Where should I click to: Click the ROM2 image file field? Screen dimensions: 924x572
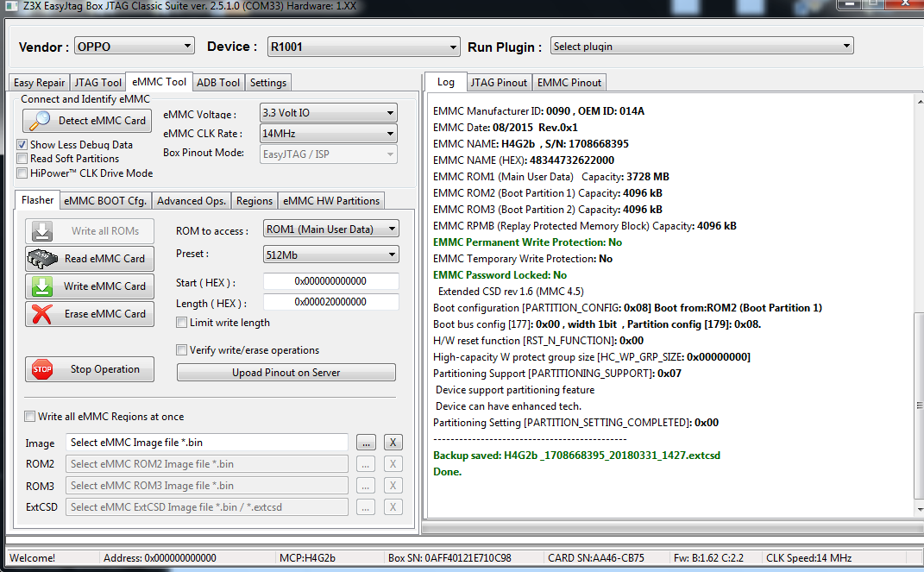coord(207,464)
